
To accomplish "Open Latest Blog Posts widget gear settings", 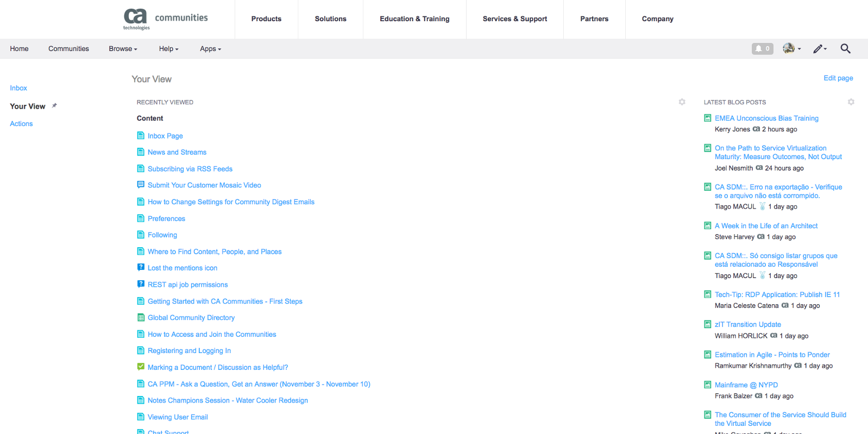I will coord(851,102).
